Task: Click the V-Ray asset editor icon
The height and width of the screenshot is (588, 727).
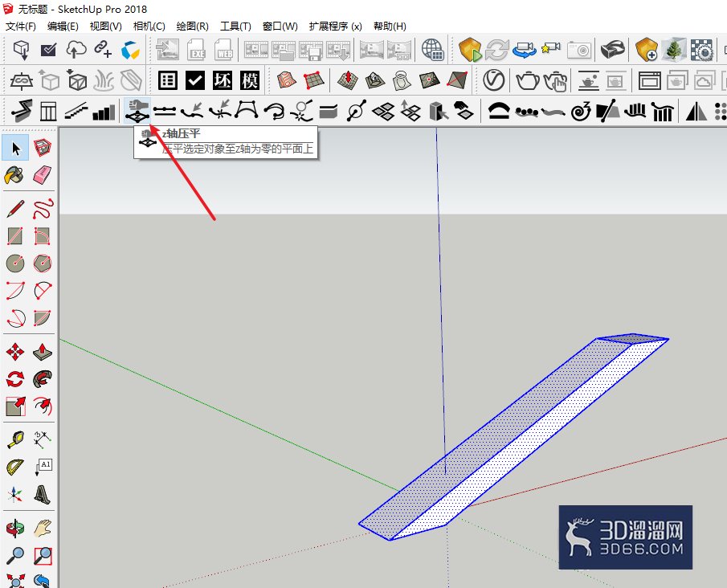Action: pos(493,80)
